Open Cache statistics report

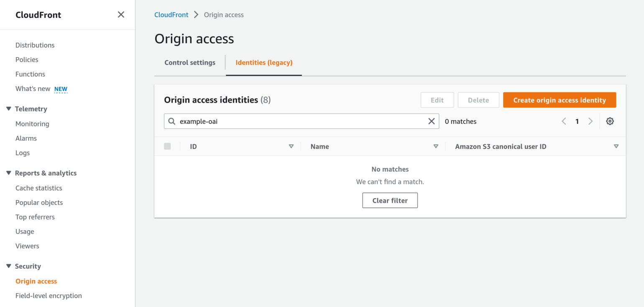[x=39, y=188]
